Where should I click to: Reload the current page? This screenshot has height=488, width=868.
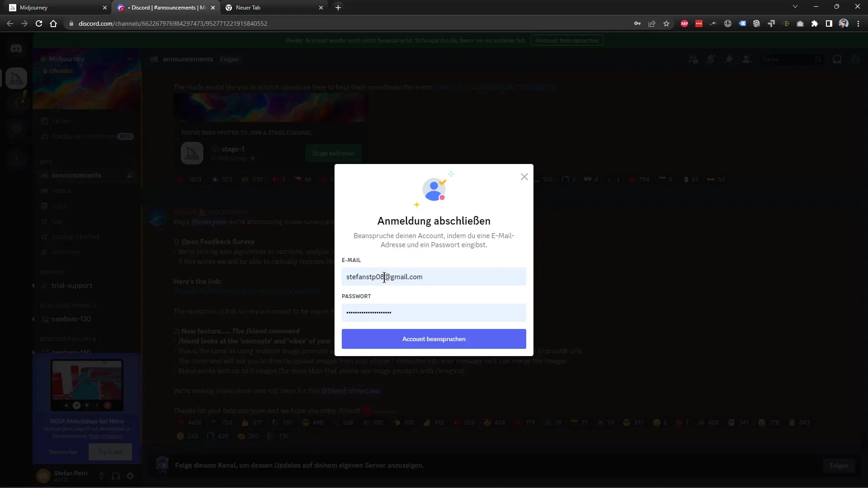tap(39, 23)
